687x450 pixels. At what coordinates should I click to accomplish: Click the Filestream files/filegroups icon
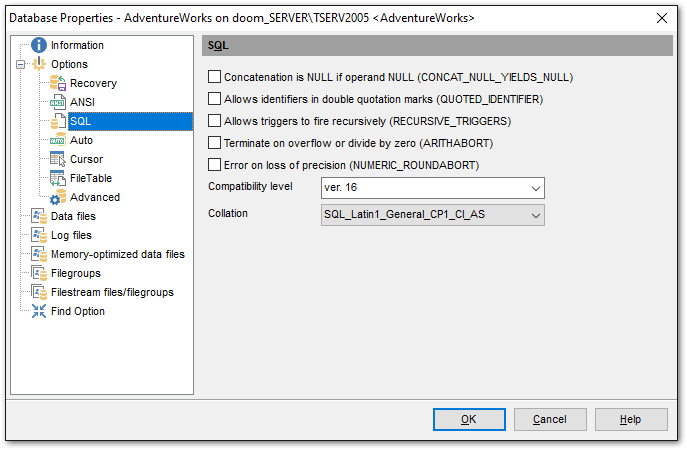coord(39,292)
